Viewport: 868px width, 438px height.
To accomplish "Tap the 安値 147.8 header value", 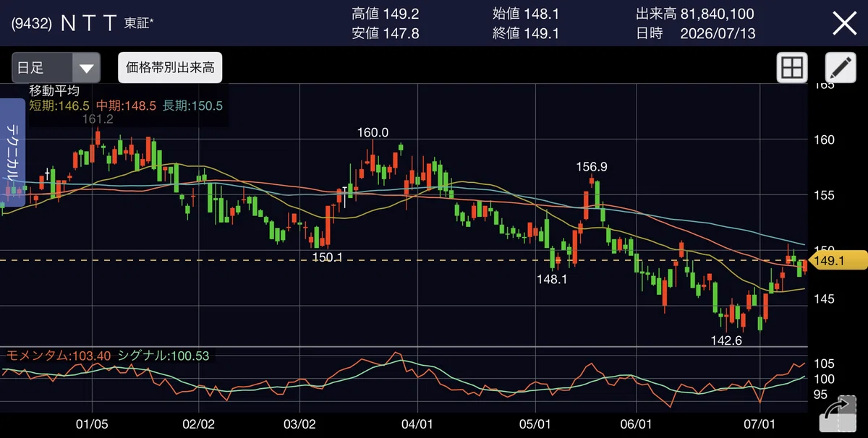I will pyautogui.click(x=386, y=33).
